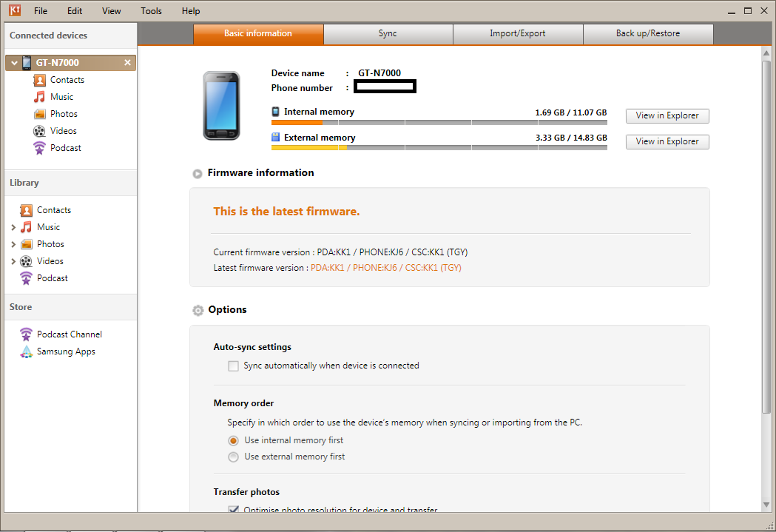The width and height of the screenshot is (776, 532).
Task: Toggle Optimise photo resolution checkbox
Action: 233,509
